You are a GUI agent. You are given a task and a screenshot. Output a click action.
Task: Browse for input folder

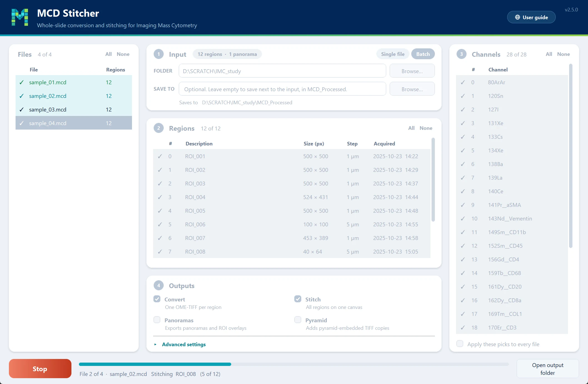[412, 71]
